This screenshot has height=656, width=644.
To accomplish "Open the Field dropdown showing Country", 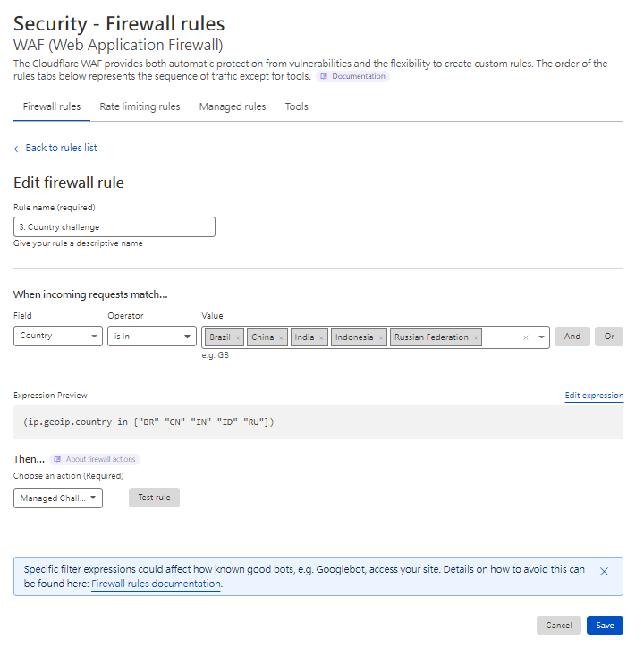I will pos(58,337).
